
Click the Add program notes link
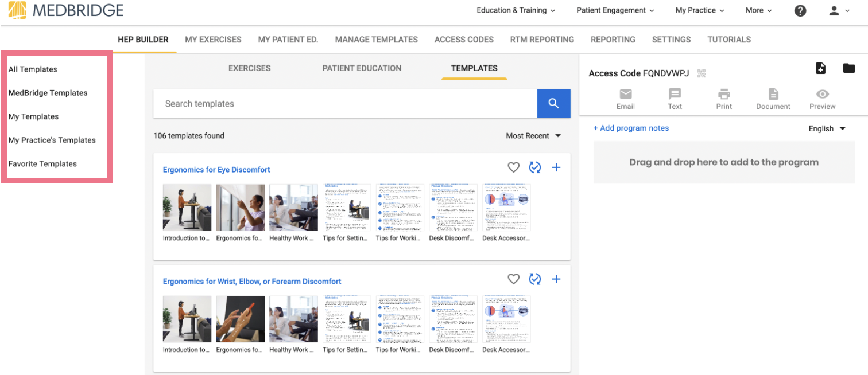pyautogui.click(x=631, y=128)
